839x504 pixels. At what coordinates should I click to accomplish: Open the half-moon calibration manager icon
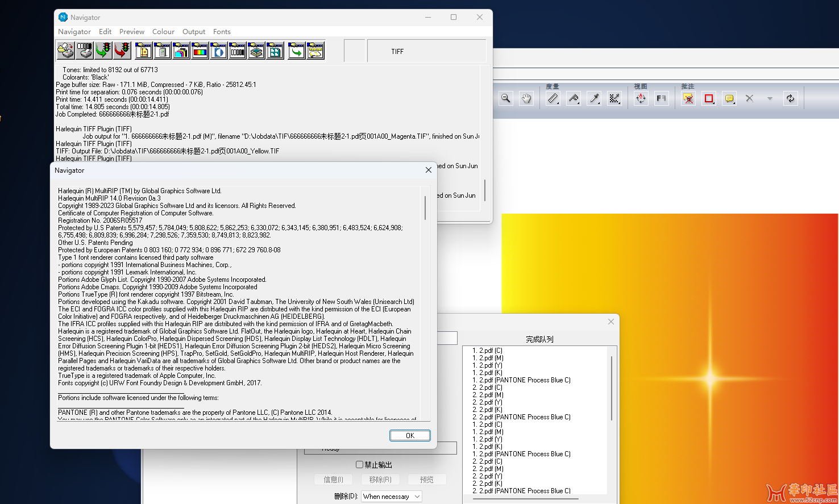pos(219,51)
